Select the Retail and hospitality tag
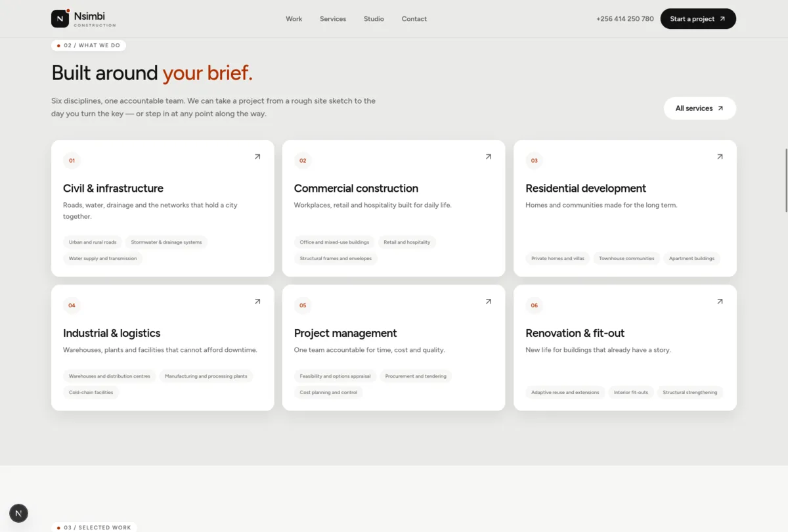 407,242
